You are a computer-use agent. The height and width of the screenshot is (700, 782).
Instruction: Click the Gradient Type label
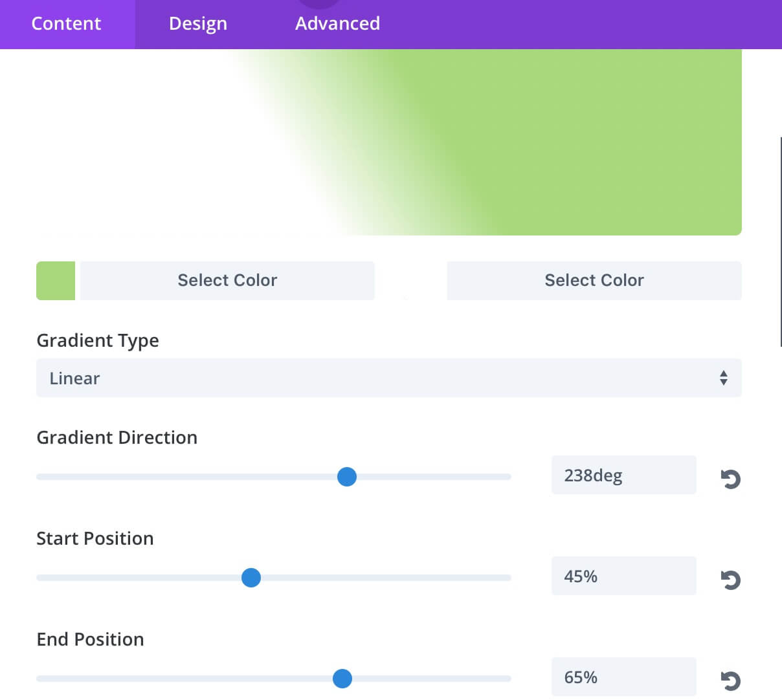click(x=98, y=341)
